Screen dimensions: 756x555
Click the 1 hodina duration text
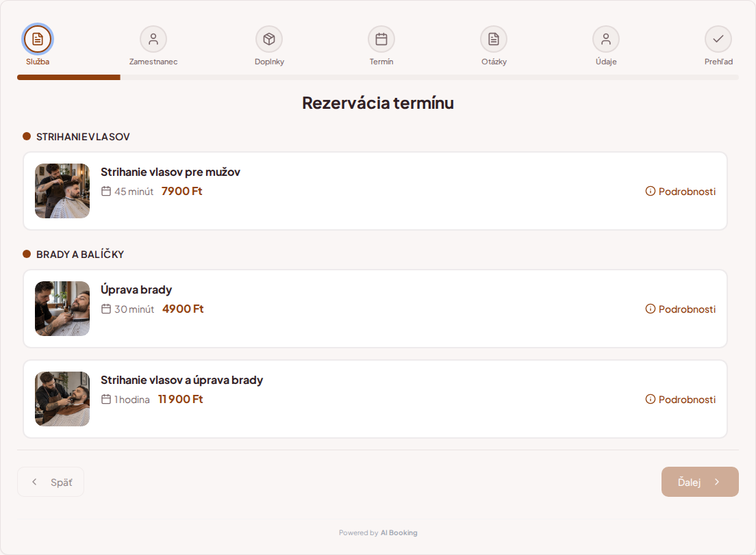[x=132, y=400]
